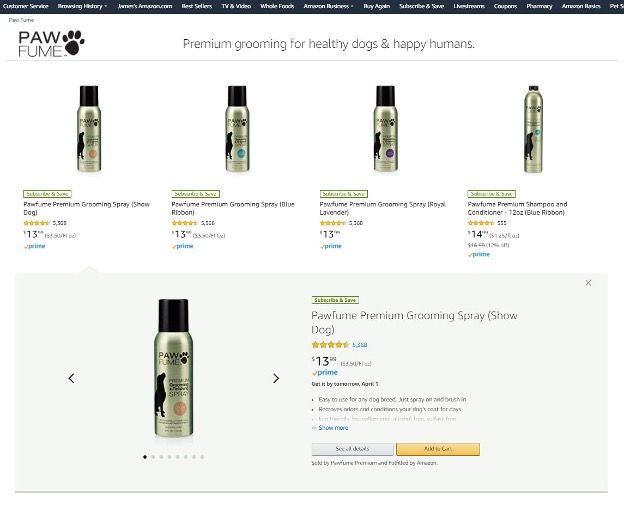
Task: Click star rating of Shampoo and Conditioner
Action: [481, 223]
